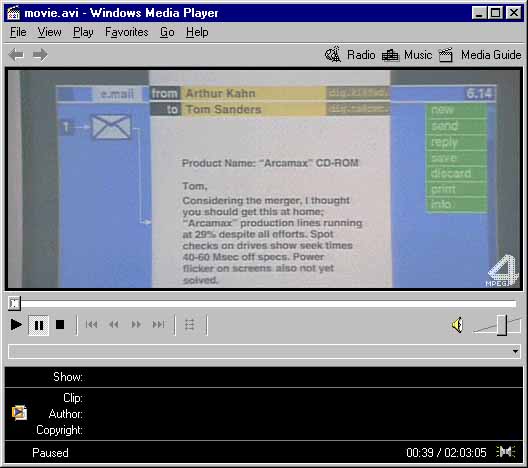
Task: Go back with the left arrow
Action: pyautogui.click(x=16, y=55)
